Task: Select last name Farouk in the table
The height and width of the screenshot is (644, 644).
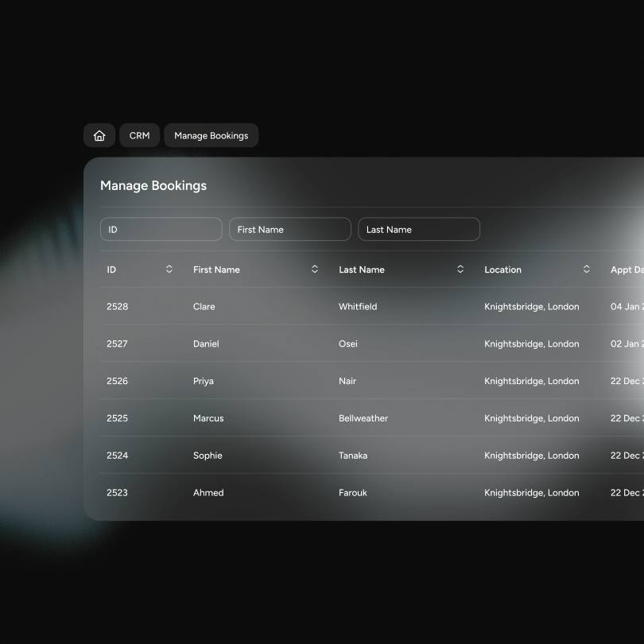Action: 353,493
